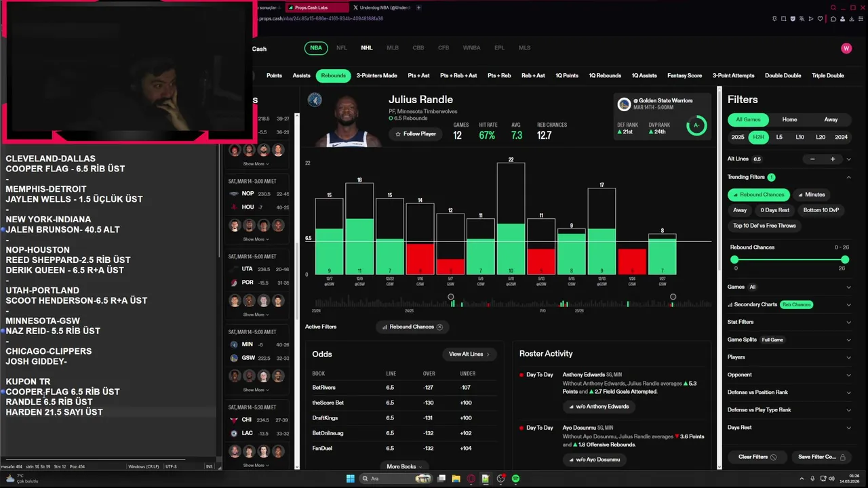
Task: Expand the Secondary Charts section
Action: tap(848, 304)
